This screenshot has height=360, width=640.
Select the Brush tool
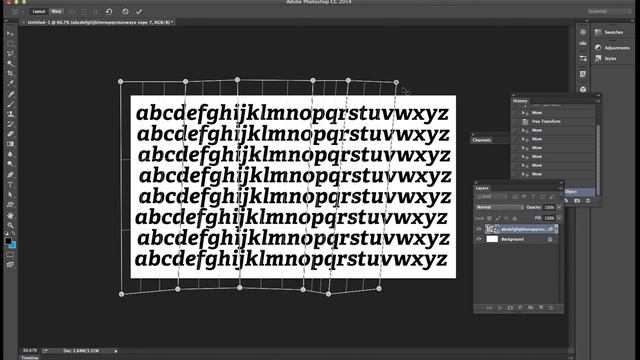(11, 104)
